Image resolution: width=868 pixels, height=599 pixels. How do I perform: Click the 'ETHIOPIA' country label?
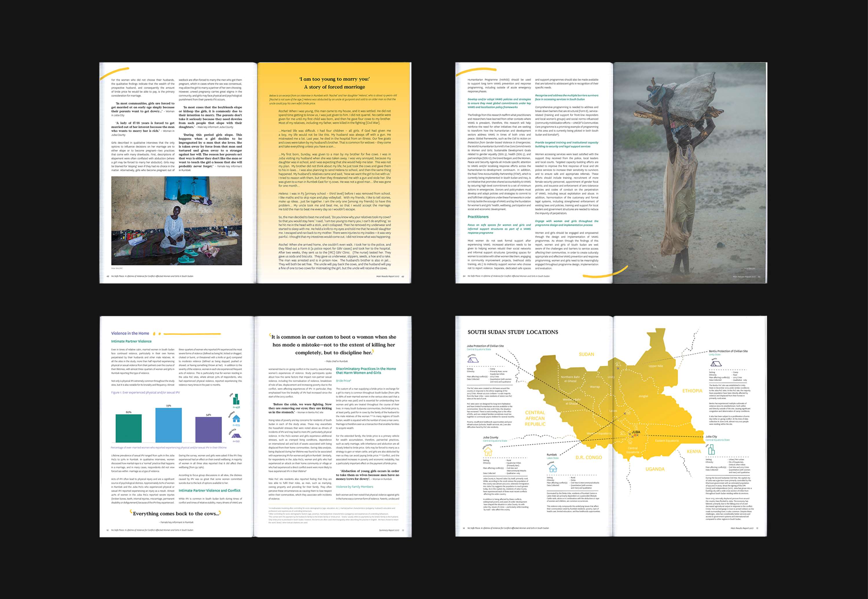pos(692,391)
